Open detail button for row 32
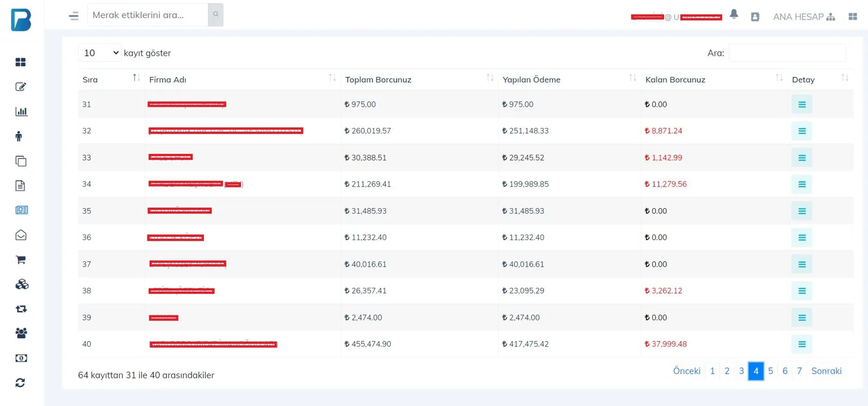 click(x=802, y=131)
